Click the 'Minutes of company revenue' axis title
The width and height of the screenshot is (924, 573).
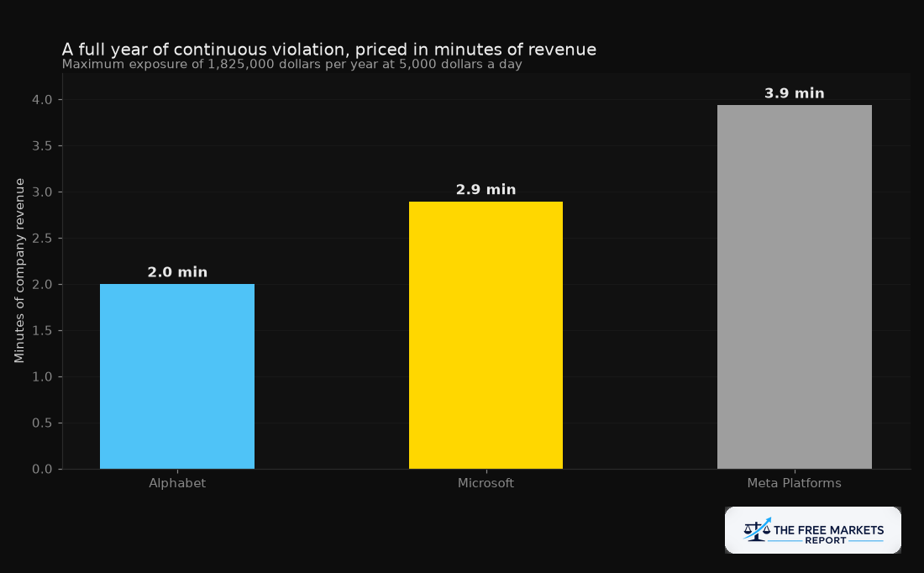19,271
